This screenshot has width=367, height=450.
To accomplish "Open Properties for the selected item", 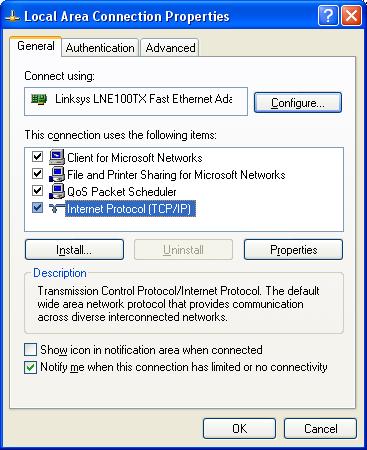I will (x=293, y=250).
